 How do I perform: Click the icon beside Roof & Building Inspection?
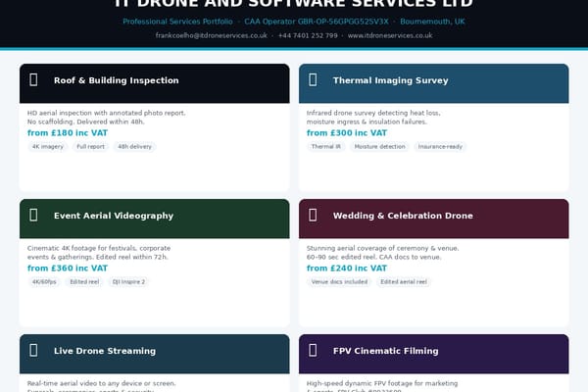click(33, 80)
